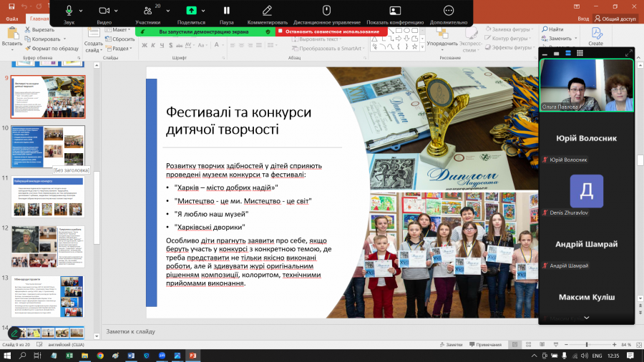Viewport: 644px width, 362px height.
Task: Click Вход sign-in link
Action: (582, 19)
